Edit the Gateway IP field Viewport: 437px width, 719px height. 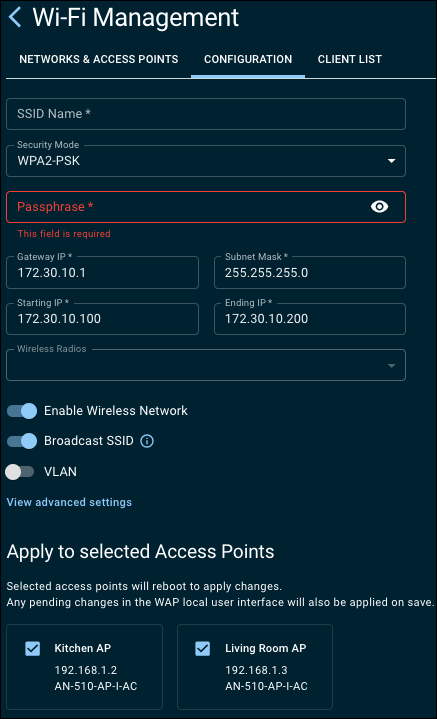[102, 273]
